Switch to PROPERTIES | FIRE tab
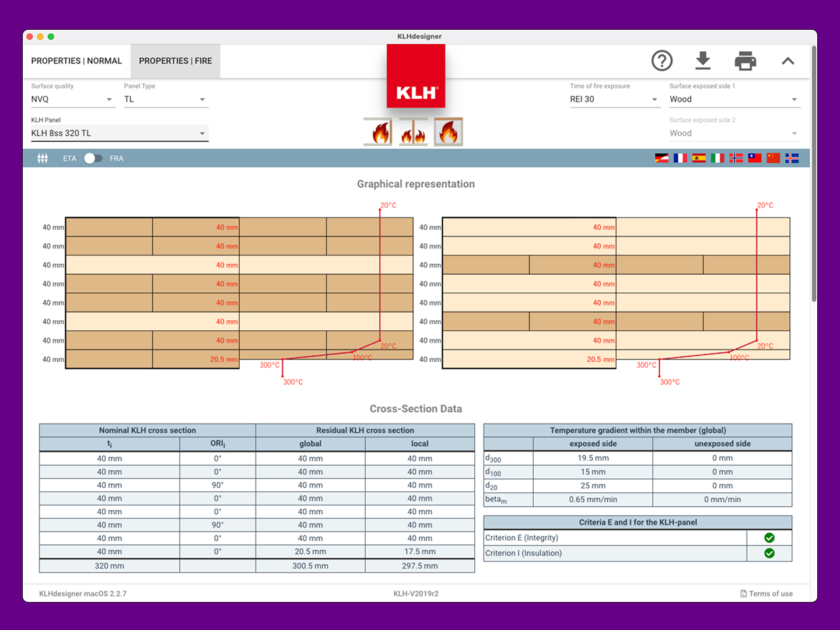The width and height of the screenshot is (840, 630). click(176, 61)
